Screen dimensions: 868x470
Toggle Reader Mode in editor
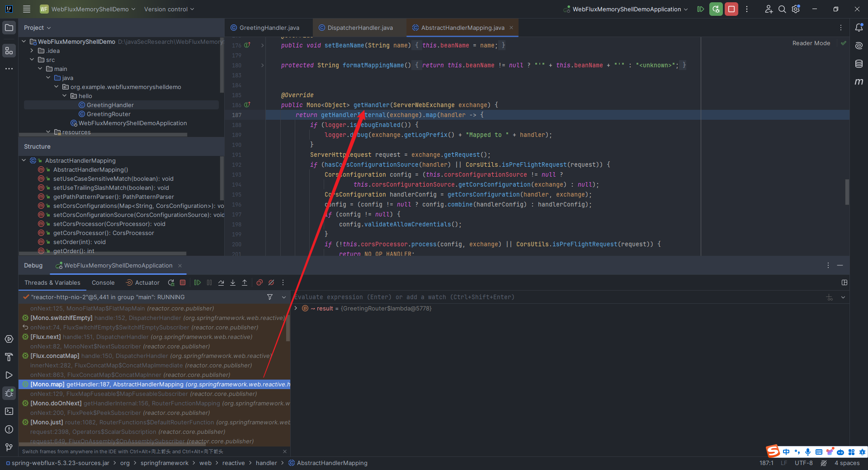(811, 43)
